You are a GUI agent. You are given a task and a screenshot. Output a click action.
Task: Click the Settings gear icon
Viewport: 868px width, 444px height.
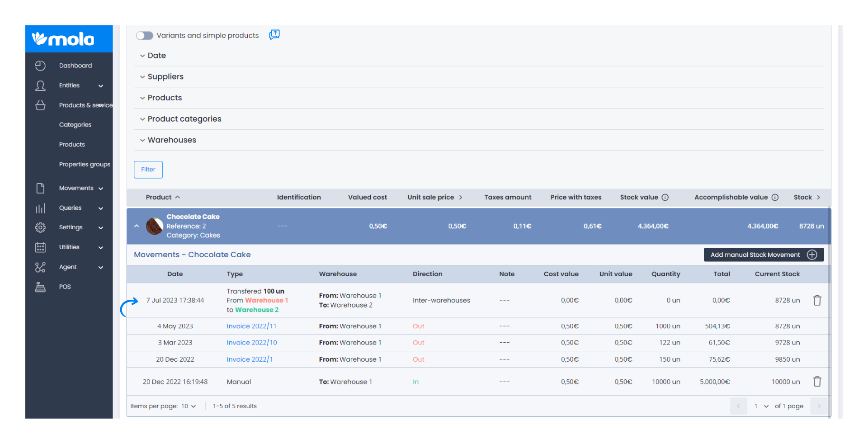[40, 227]
